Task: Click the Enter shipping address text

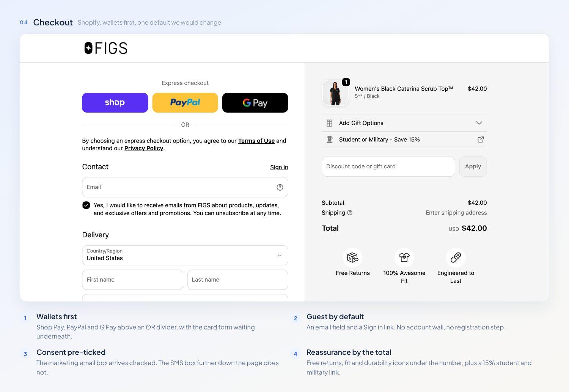Action: [x=456, y=213]
